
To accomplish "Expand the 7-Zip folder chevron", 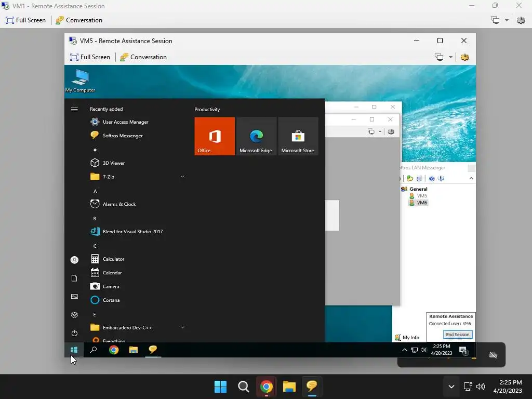I will pyautogui.click(x=182, y=177).
